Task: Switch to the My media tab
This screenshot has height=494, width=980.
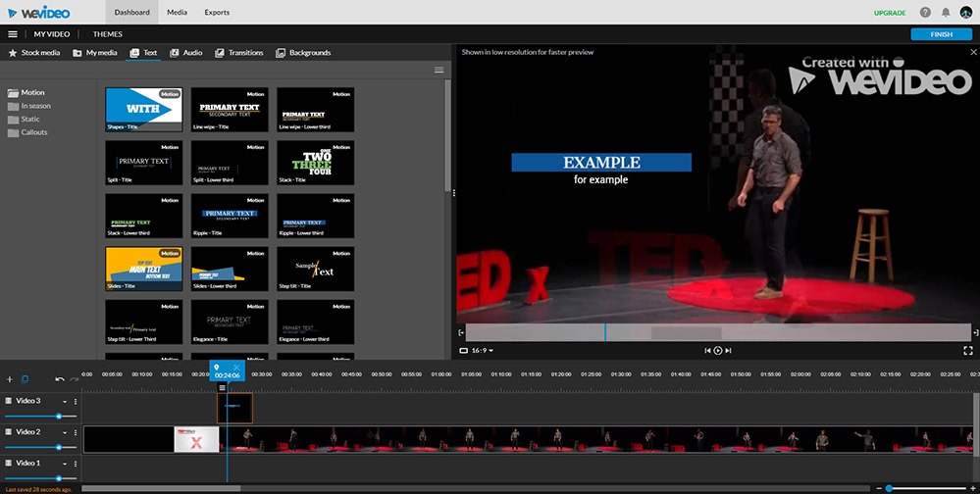Action: [x=95, y=53]
